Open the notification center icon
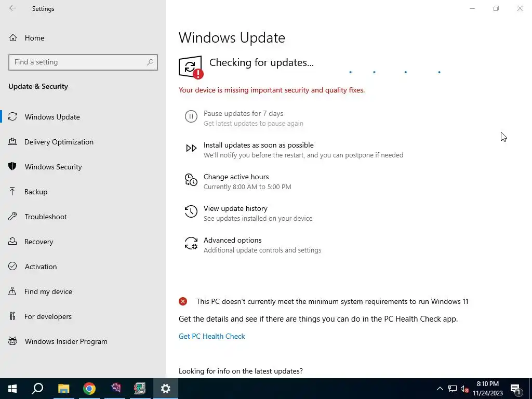 coord(515,389)
